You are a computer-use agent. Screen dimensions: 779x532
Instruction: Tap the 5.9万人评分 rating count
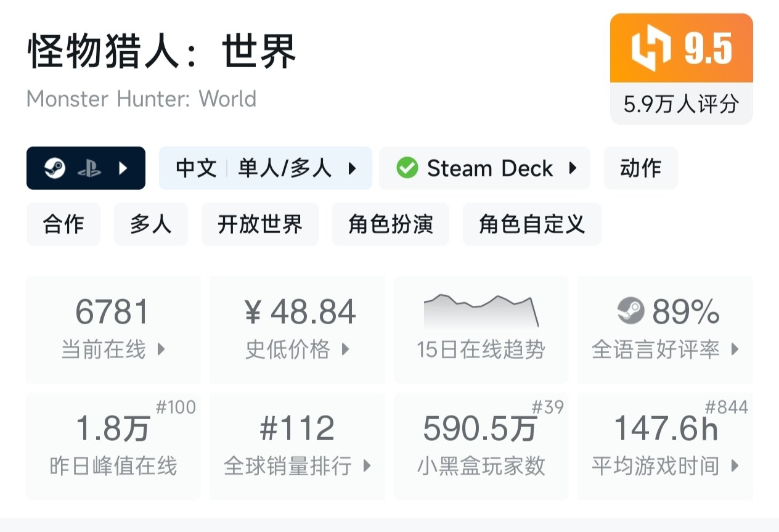tap(681, 104)
